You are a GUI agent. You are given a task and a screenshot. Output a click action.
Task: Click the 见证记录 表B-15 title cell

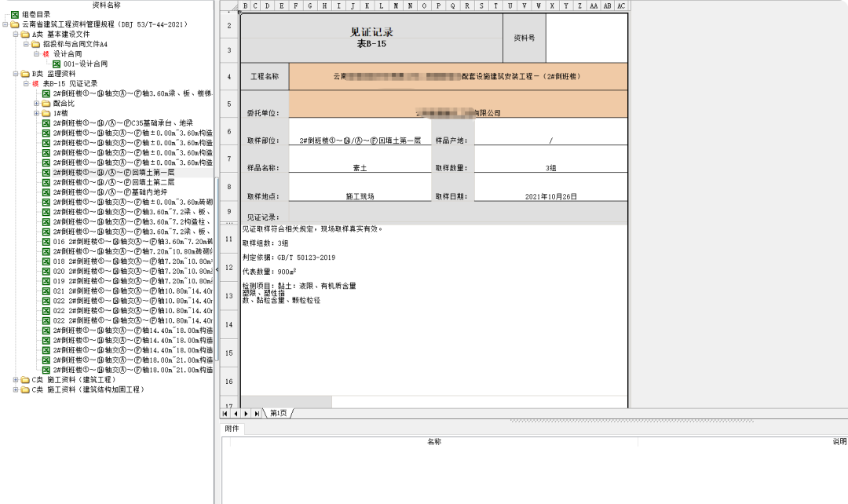371,38
